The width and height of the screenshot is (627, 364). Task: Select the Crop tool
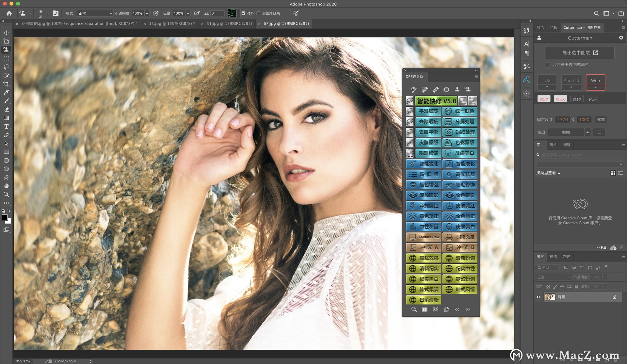click(x=6, y=84)
